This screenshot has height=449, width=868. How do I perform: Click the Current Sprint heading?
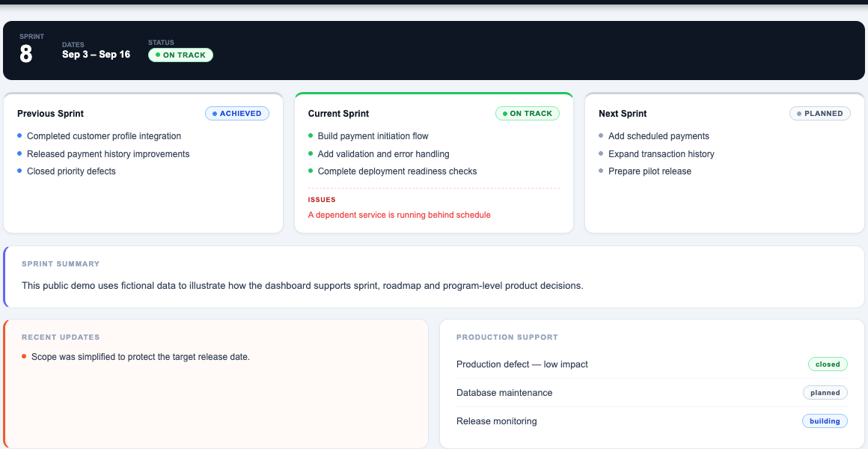click(338, 114)
